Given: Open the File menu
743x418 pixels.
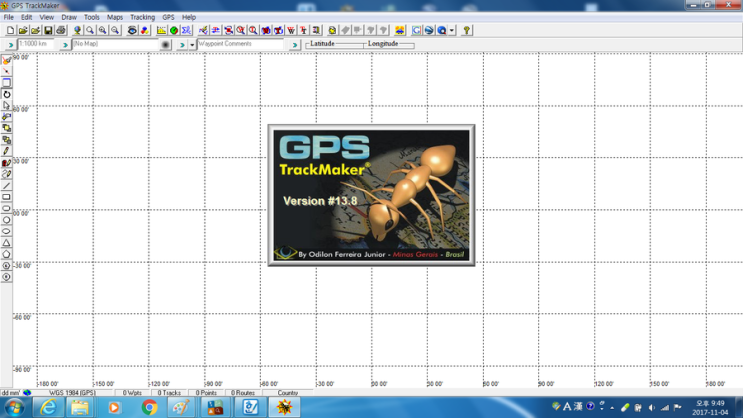Looking at the screenshot, I should 9,17.
